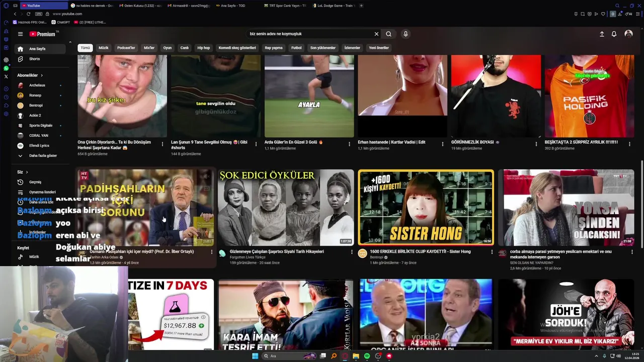This screenshot has height=362, width=644.
Task: Select the Oyun filter chip
Action: pos(168,48)
